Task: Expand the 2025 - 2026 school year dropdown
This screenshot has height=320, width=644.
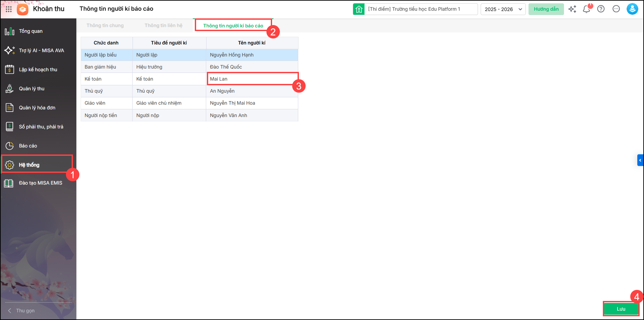Action: tap(503, 9)
